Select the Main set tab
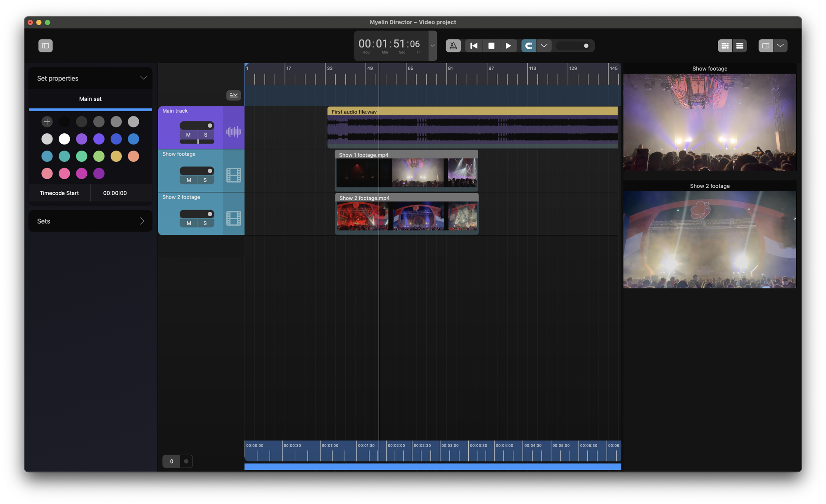Viewport: 826px width, 504px height. coord(90,99)
